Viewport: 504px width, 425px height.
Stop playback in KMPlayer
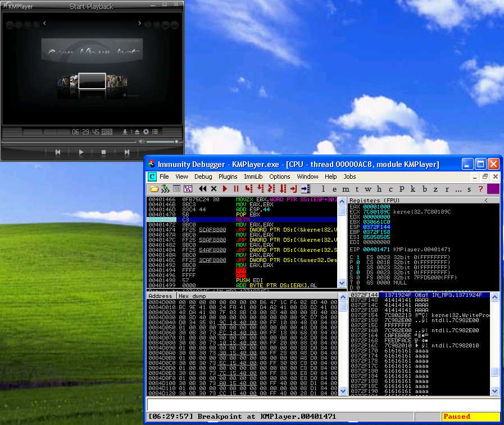point(103,152)
